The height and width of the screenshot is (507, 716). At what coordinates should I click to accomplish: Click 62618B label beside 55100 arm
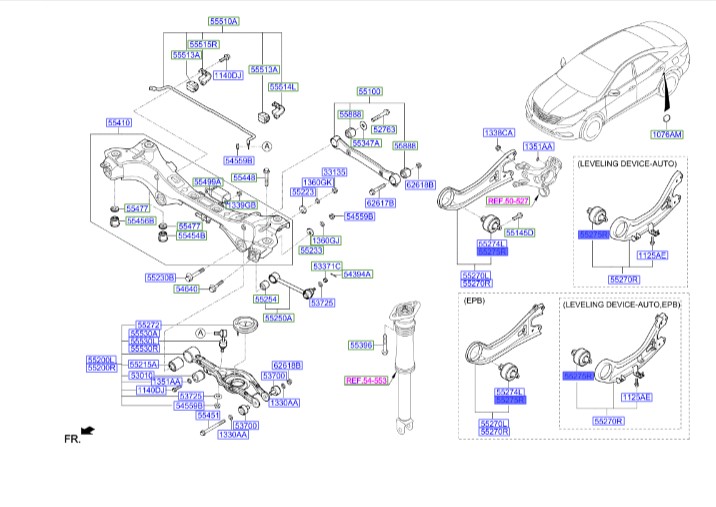[421, 185]
